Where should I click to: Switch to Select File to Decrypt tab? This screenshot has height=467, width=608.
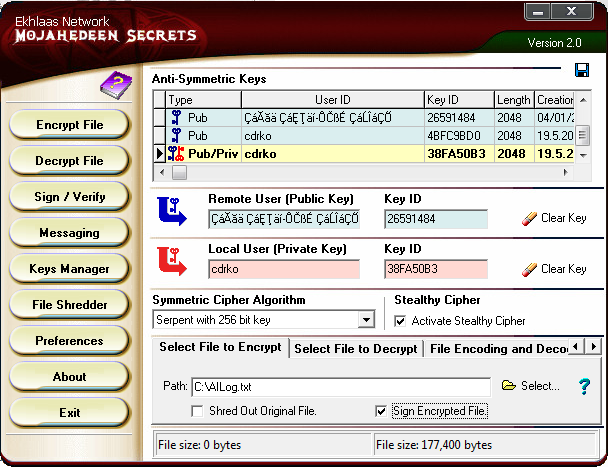[x=356, y=349]
